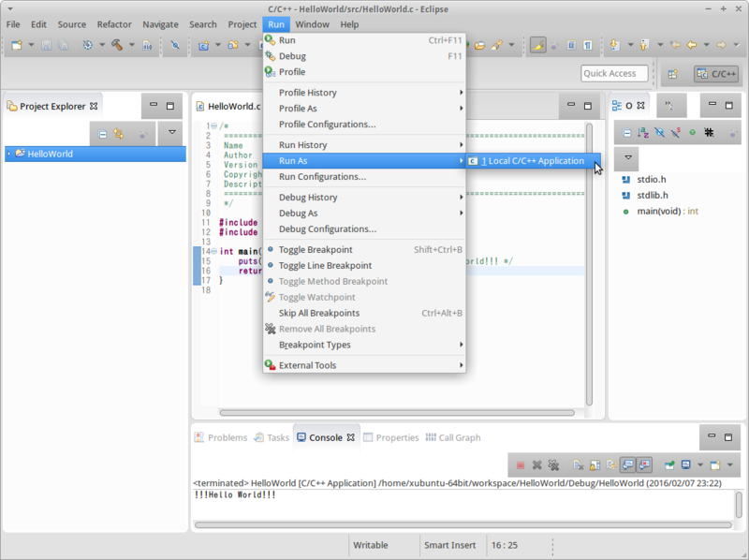Image resolution: width=749 pixels, height=560 pixels.
Task: Open Project Explorer view menu triangle
Action: pos(172,132)
